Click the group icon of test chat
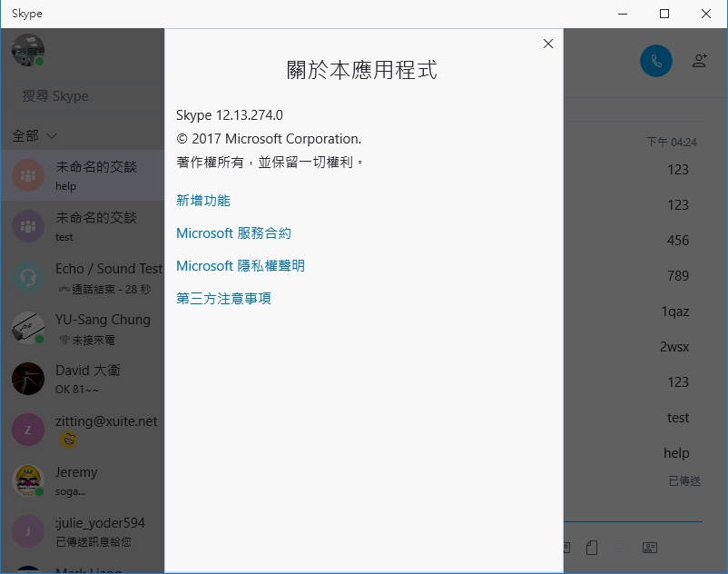 28,226
